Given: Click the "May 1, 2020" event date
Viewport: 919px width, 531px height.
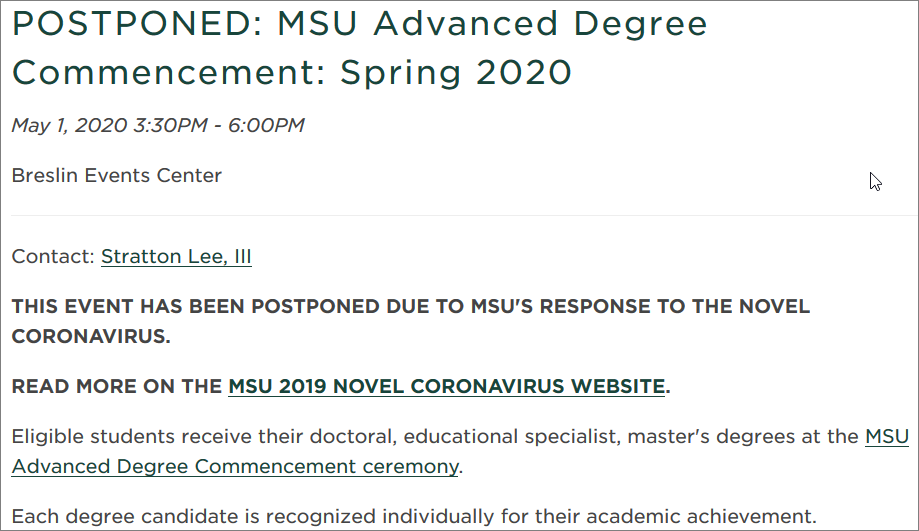Looking at the screenshot, I should 70,126.
